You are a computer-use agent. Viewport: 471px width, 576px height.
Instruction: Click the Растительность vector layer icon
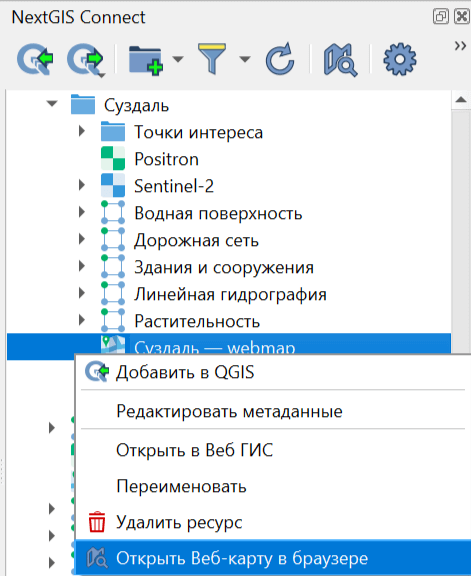coord(113,321)
